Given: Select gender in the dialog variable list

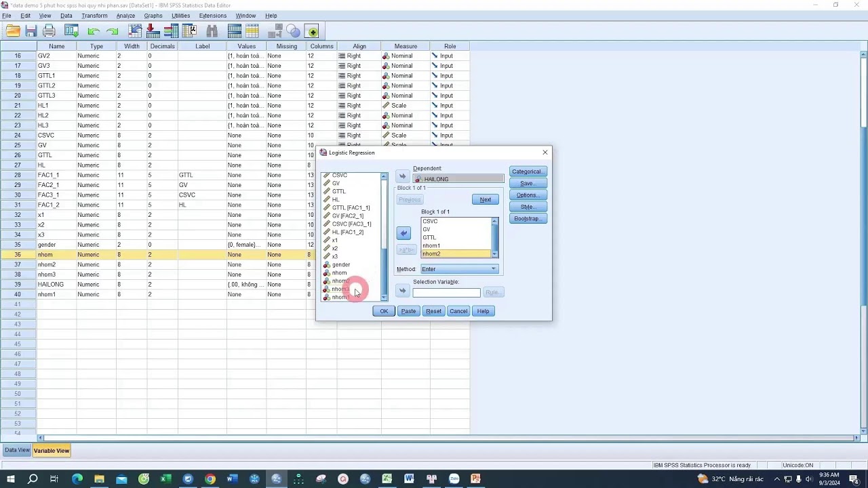Looking at the screenshot, I should pos(341,265).
